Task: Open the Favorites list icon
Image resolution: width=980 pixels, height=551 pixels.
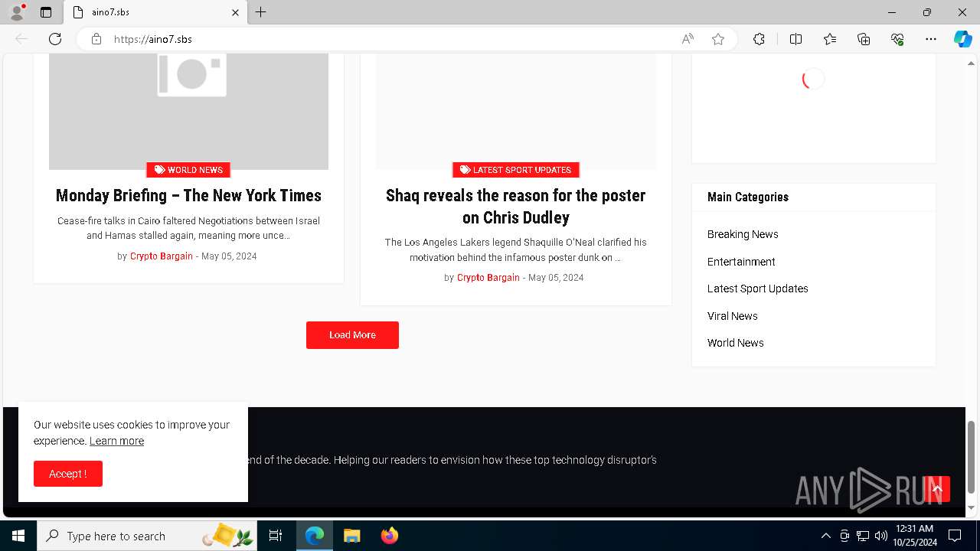Action: pos(830,39)
